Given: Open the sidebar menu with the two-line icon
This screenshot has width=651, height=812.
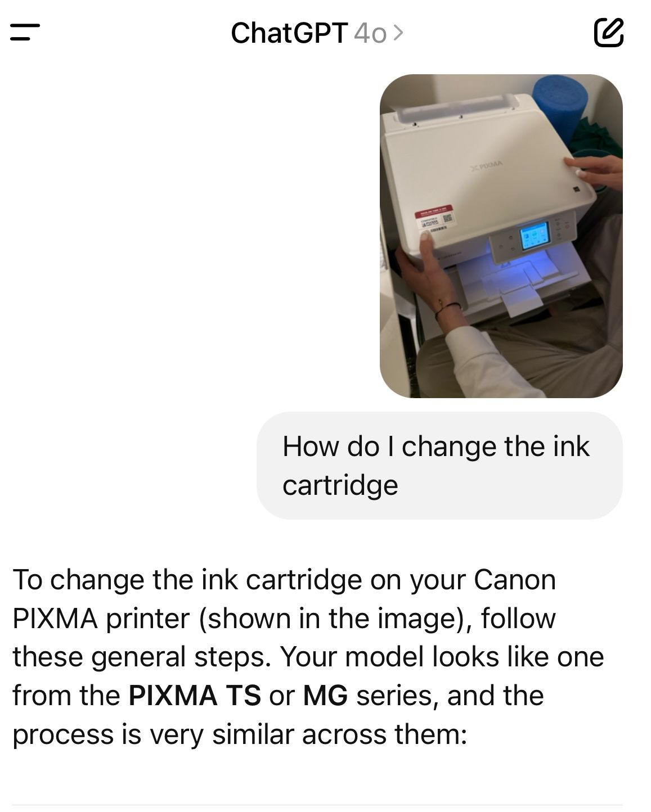Looking at the screenshot, I should (x=25, y=32).
